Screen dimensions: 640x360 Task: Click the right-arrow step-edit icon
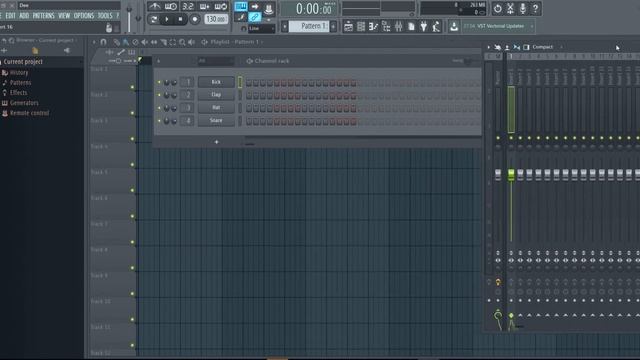pyautogui.click(x=255, y=7)
